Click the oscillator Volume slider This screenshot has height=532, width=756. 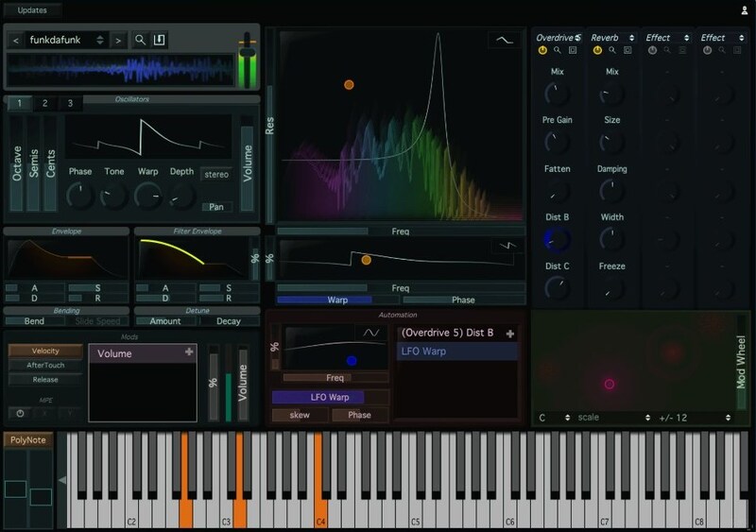click(248, 165)
